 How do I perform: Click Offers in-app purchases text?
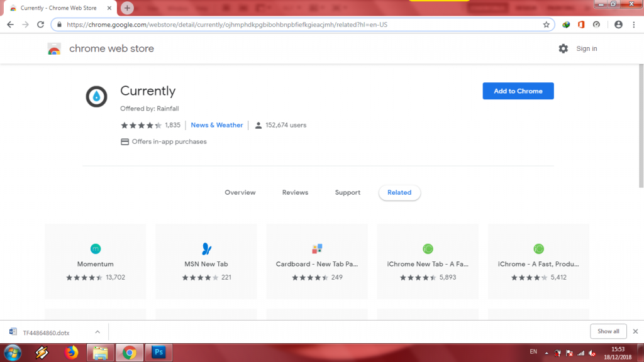pyautogui.click(x=169, y=141)
